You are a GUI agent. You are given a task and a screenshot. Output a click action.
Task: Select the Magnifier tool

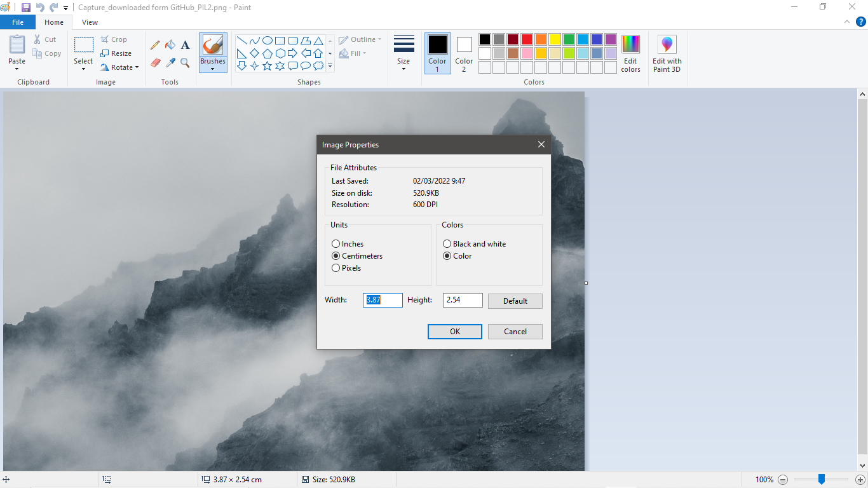185,63
